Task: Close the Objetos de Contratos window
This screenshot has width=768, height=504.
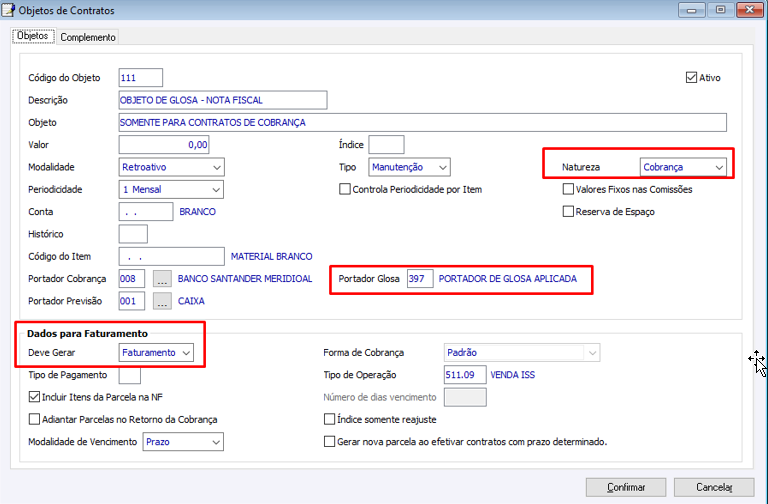Action: 749,10
